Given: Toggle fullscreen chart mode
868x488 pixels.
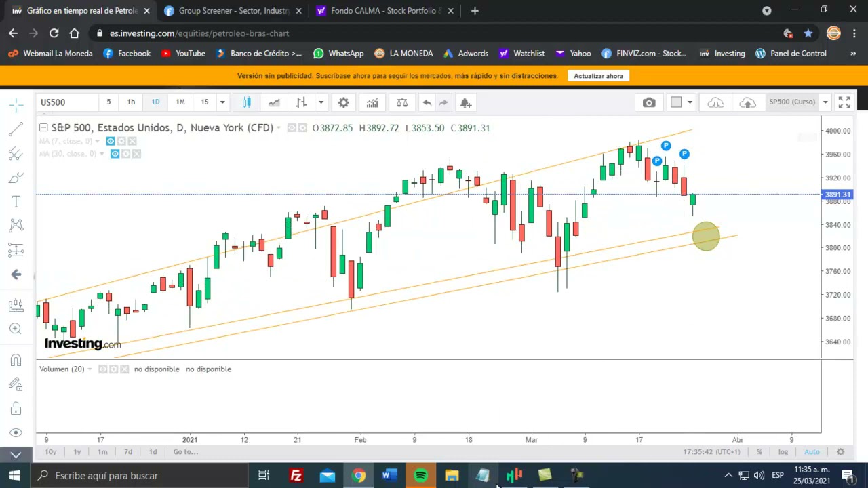Looking at the screenshot, I should point(844,102).
